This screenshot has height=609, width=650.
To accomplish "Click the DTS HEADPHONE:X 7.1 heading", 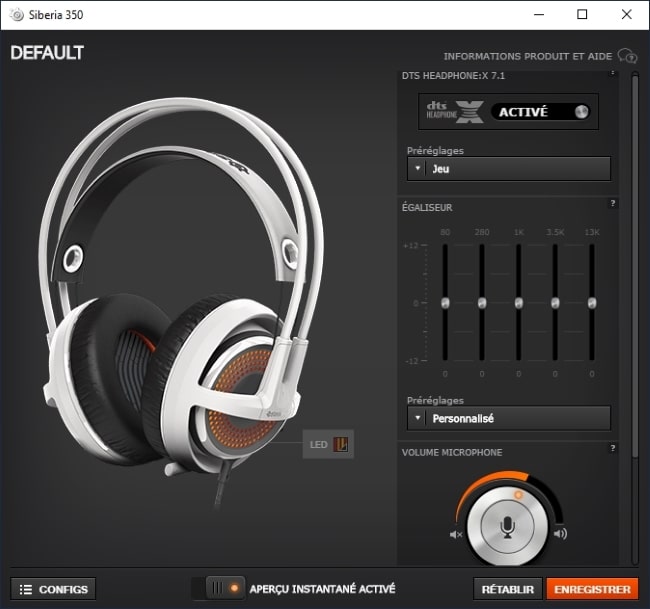I will 453,75.
